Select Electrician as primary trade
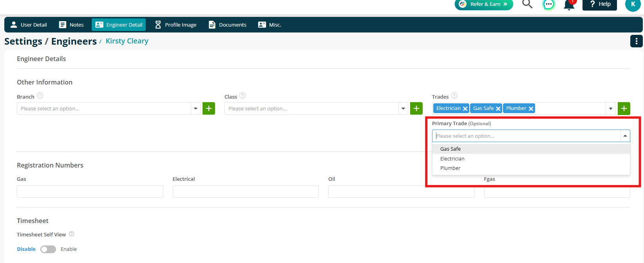Screen dimensions: 644x263 click(x=531, y=159)
